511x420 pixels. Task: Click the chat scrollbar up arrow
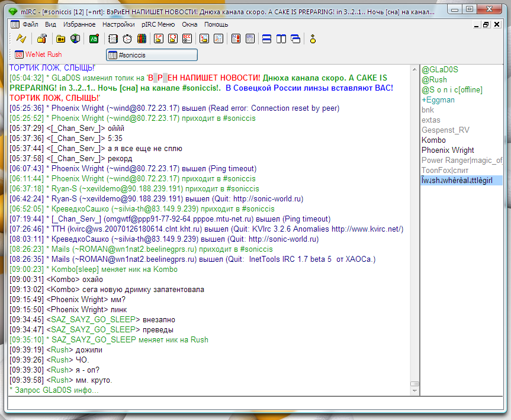click(x=414, y=69)
